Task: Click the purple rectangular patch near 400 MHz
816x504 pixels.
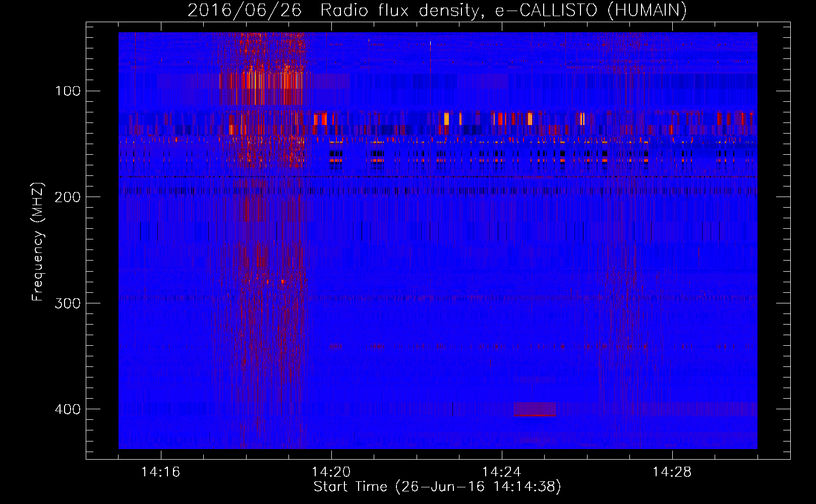Action: pyautogui.click(x=535, y=409)
